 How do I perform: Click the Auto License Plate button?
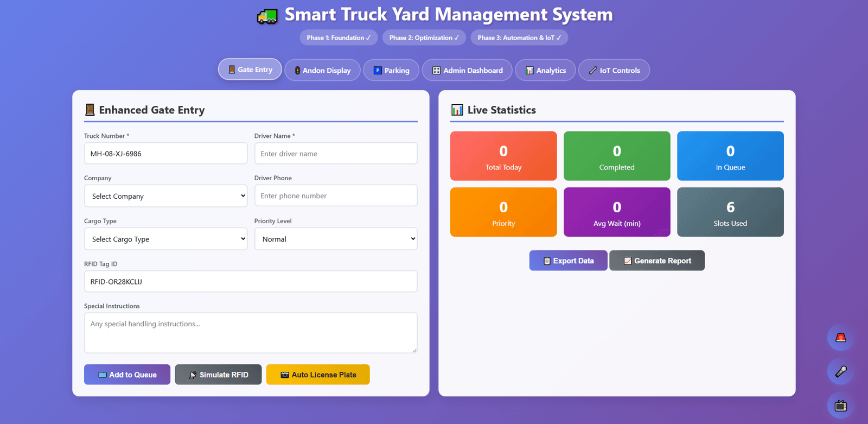[x=318, y=375]
